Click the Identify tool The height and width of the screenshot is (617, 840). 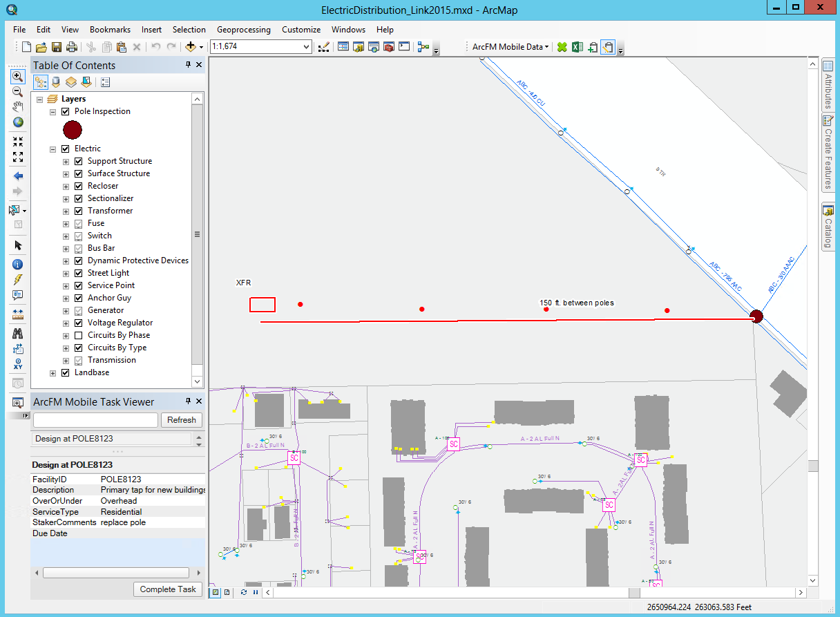pyautogui.click(x=17, y=264)
